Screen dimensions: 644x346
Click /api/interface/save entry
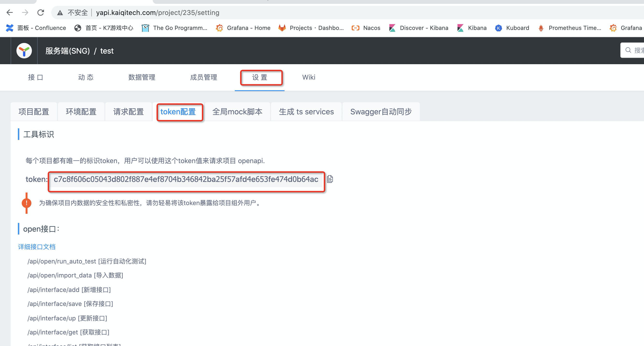70,304
